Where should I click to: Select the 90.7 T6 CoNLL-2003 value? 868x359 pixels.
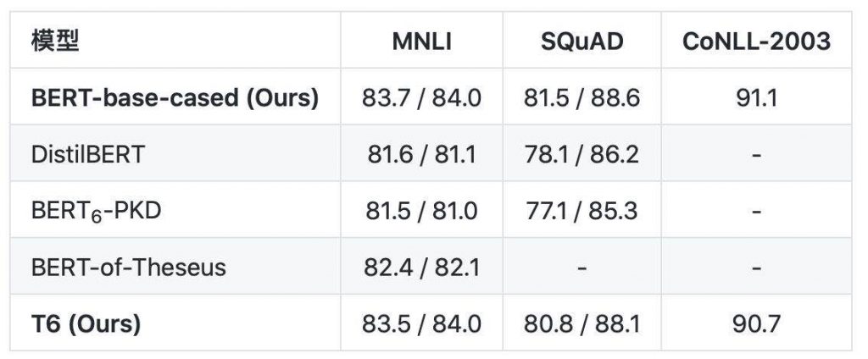(x=756, y=323)
